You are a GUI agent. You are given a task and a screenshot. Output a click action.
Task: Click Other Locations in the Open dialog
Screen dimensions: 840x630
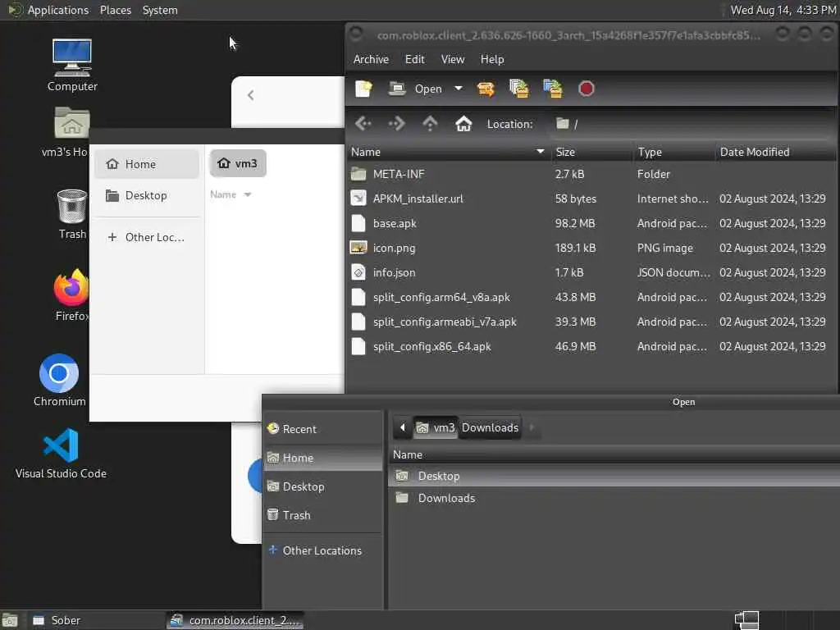323,550
